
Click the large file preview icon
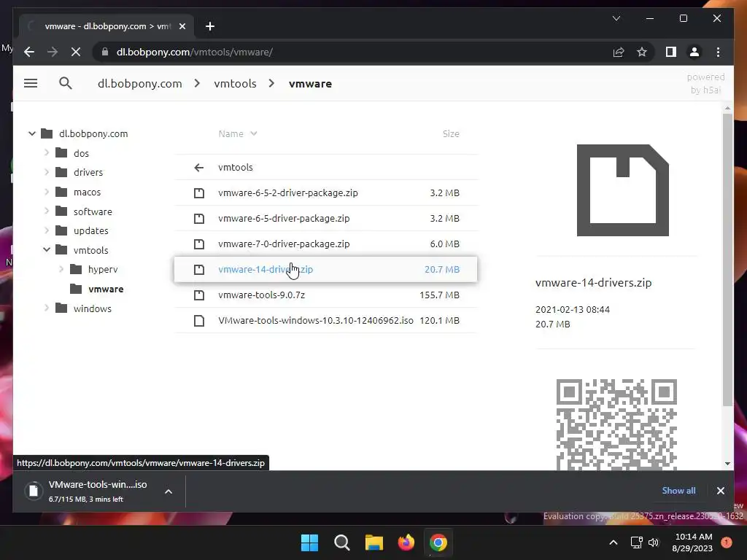tap(623, 190)
